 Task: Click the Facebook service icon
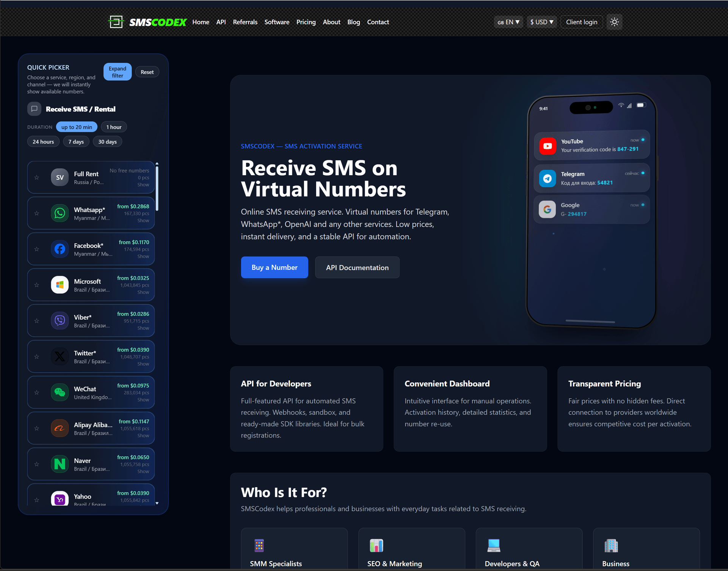point(60,249)
